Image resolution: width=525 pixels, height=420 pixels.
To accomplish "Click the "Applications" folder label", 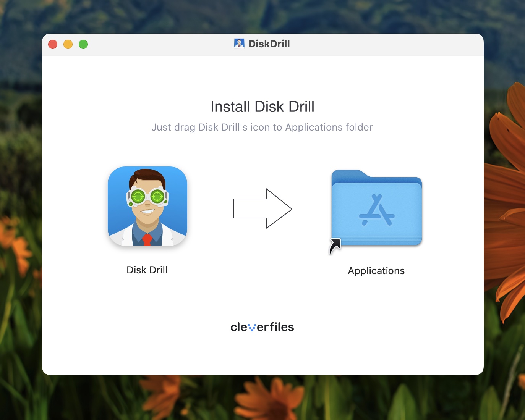I will 376,271.
